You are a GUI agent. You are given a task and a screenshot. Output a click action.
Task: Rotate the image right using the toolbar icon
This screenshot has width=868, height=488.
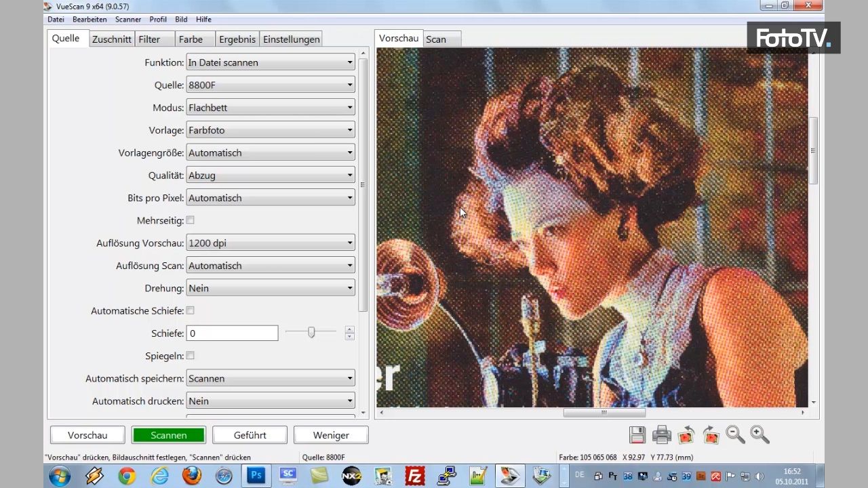point(711,434)
